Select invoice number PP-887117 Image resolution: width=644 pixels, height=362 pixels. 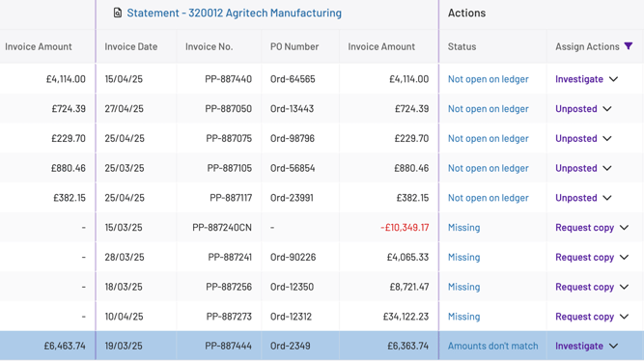[x=231, y=198]
